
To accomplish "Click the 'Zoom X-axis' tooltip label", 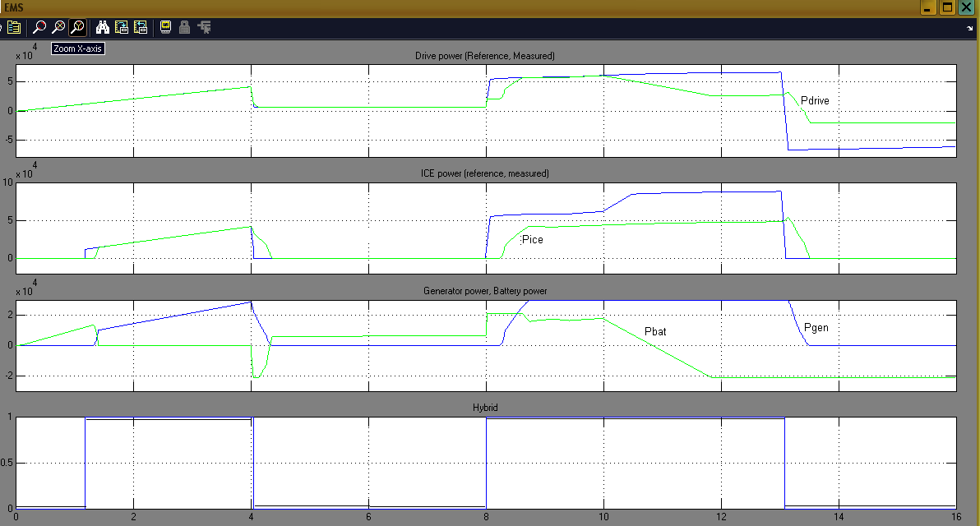I will point(77,48).
